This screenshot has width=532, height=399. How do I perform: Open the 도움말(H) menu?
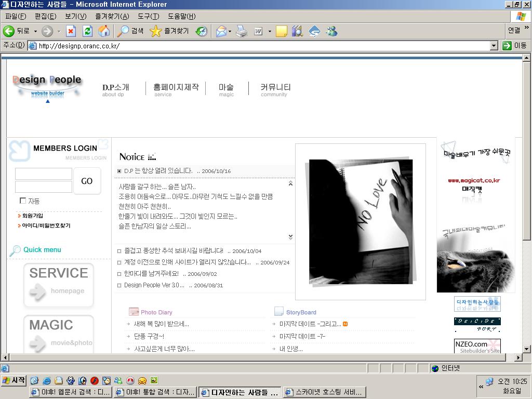coord(181,16)
